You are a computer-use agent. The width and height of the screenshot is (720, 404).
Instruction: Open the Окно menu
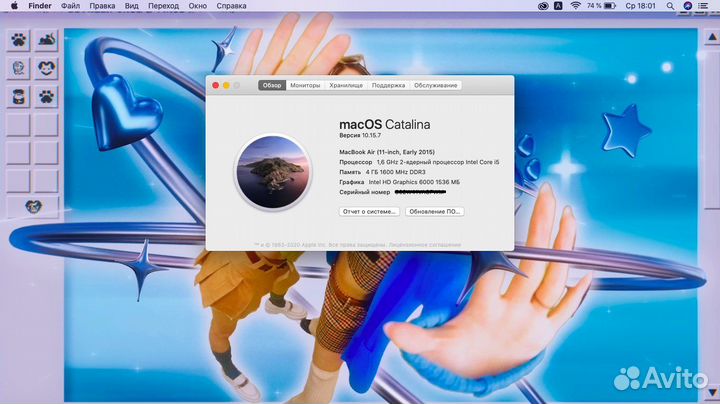pos(197,6)
